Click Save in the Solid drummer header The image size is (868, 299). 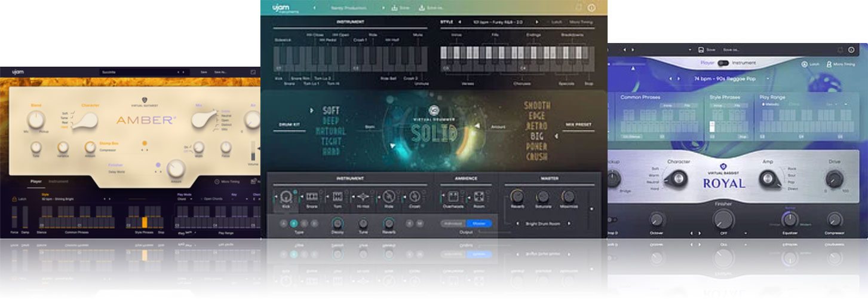tap(400, 8)
